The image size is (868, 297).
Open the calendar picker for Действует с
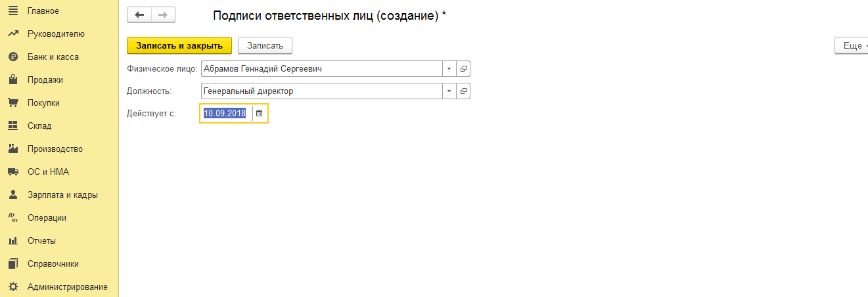(259, 114)
